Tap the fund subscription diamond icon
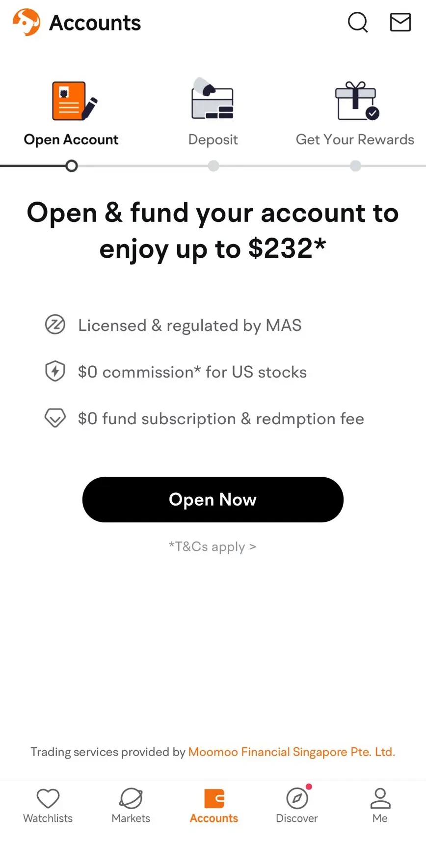Screen dimensions: 426x868 55,418
